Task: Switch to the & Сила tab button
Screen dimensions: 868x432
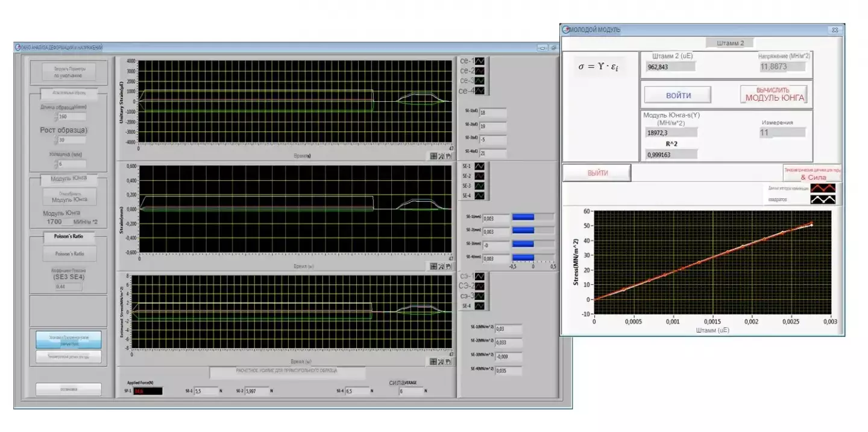Action: tap(812, 174)
